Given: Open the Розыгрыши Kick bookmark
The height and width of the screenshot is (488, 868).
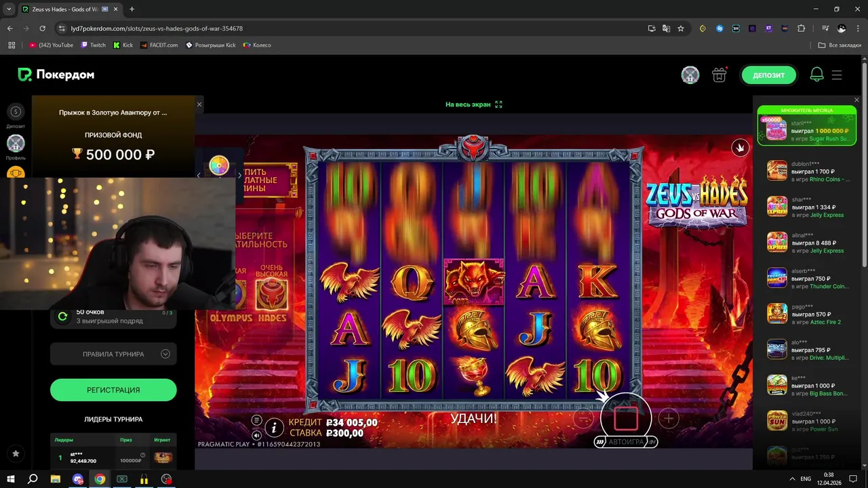Looking at the screenshot, I should pyautogui.click(x=210, y=45).
